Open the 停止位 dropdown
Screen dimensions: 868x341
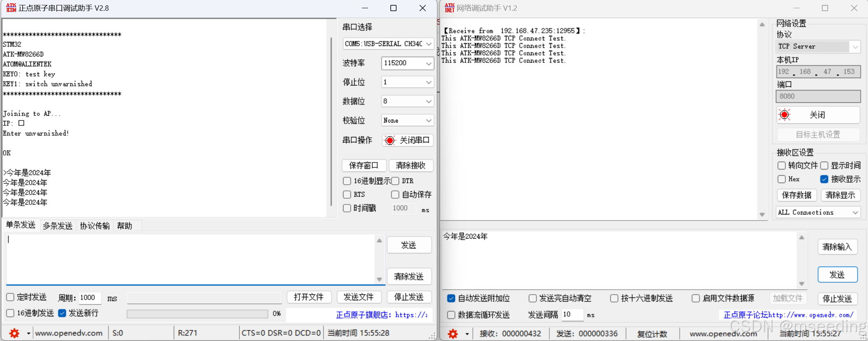pos(407,82)
